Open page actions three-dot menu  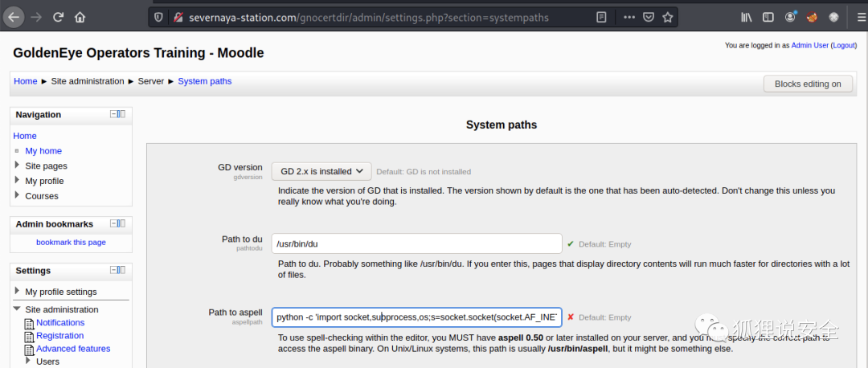[x=628, y=17]
